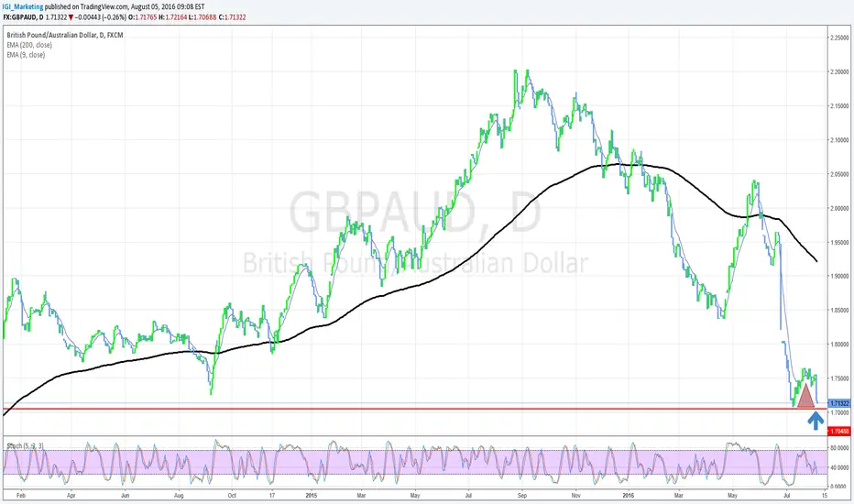Click the red 1.70458 price line tag

838,431
